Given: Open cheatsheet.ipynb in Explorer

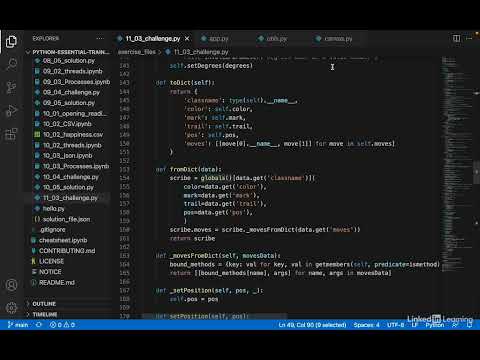Looking at the screenshot, I should [x=63, y=240].
